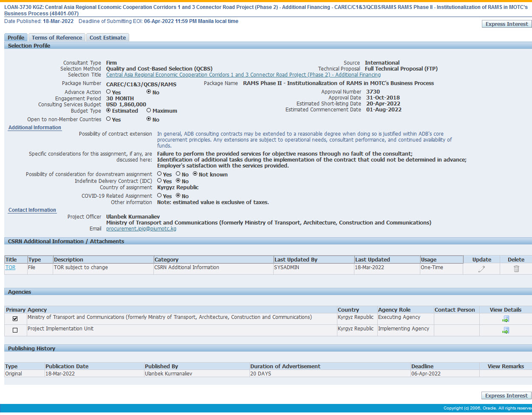Select No for Indefinite Delivery Contract
Viewport: 532px width, 415px height.
coord(178,181)
